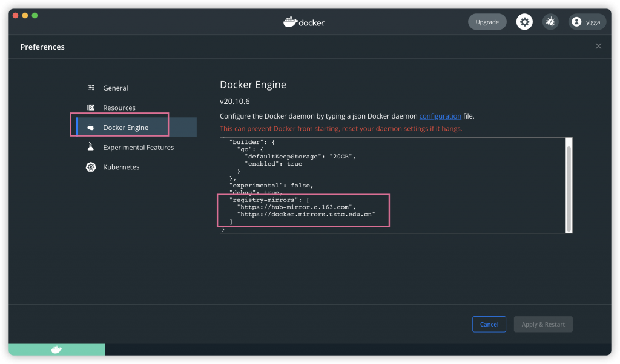Open the General preferences tab
This screenshot has width=620, height=364.
click(115, 88)
